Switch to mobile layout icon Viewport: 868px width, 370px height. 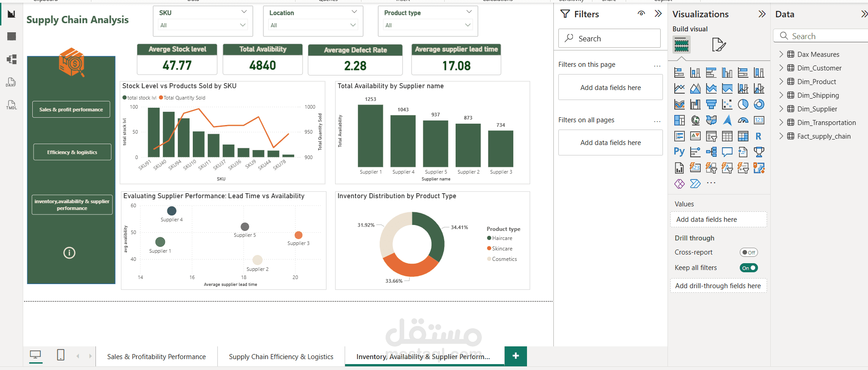point(60,355)
